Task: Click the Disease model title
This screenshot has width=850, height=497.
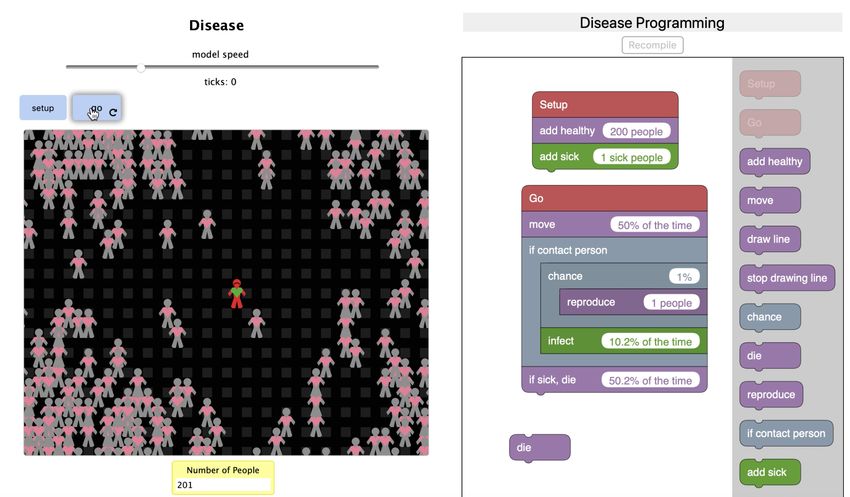Action: [216, 25]
